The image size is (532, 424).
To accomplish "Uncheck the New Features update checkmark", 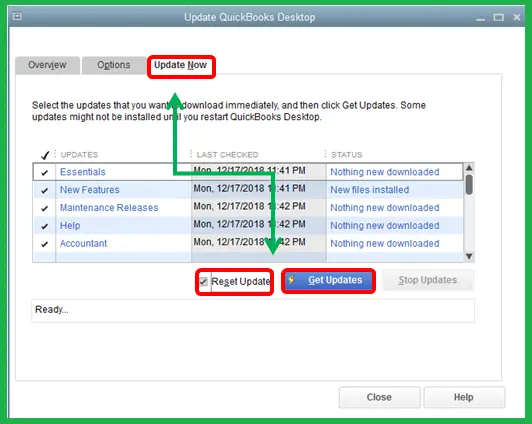I will 44,191.
